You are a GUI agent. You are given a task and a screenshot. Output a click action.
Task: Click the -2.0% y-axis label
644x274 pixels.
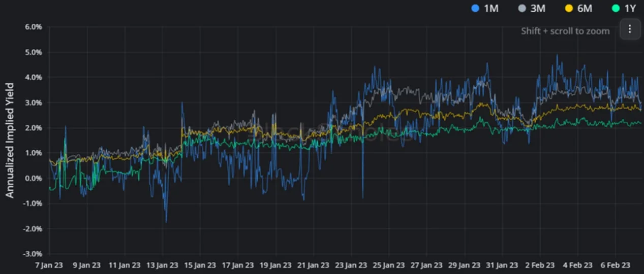coord(32,228)
